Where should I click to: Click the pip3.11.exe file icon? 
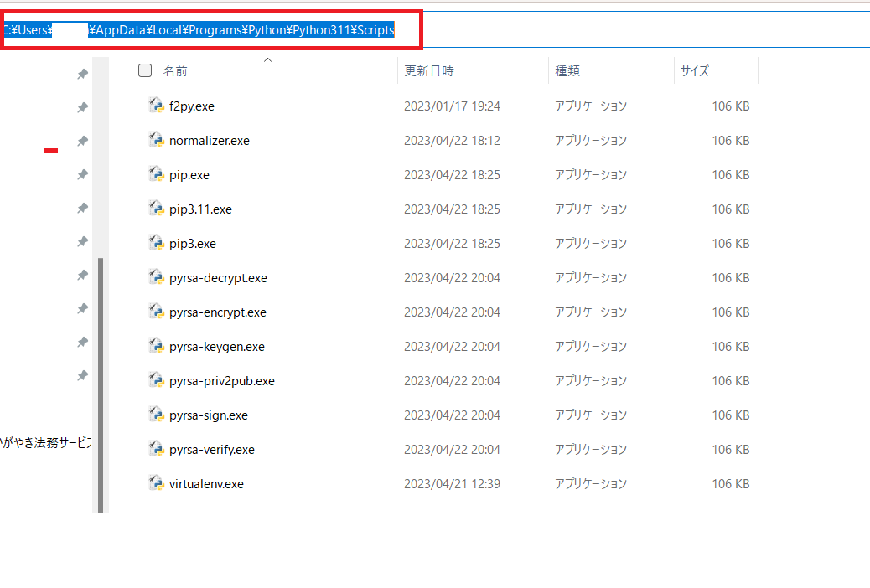tap(157, 209)
